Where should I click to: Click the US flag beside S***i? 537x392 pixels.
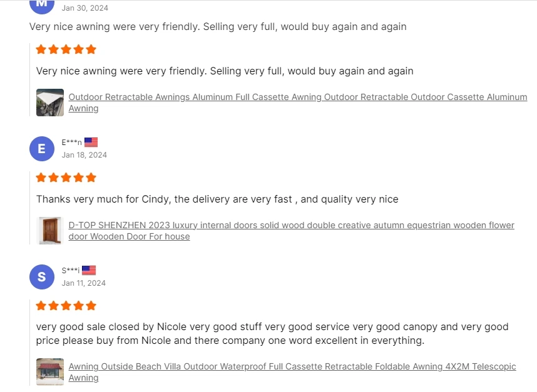[89, 271]
